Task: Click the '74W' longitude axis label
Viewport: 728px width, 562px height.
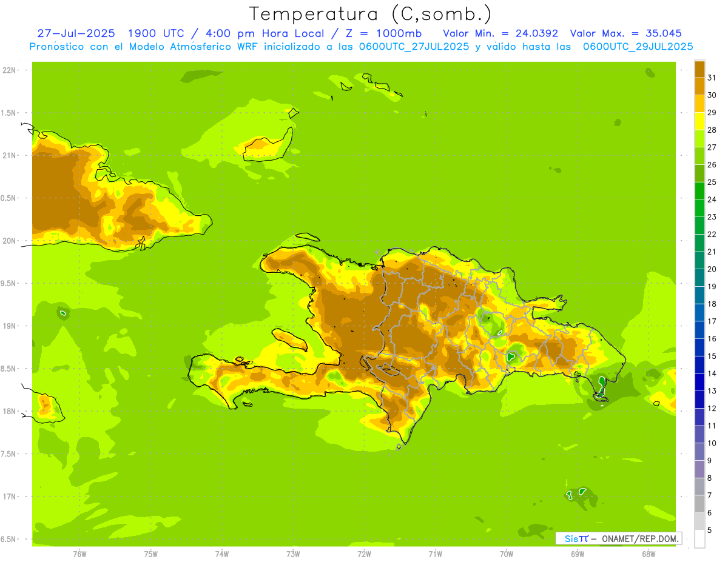Action: (222, 554)
